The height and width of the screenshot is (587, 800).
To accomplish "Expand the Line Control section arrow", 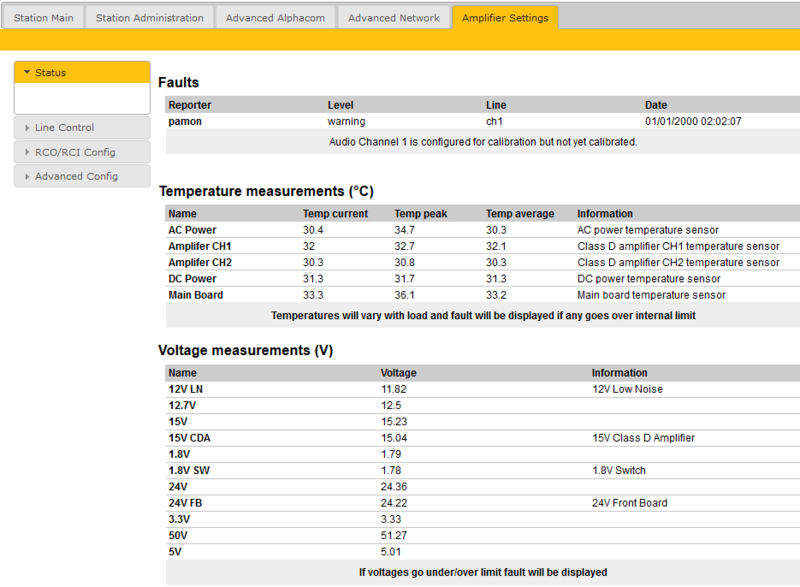I will (27, 126).
